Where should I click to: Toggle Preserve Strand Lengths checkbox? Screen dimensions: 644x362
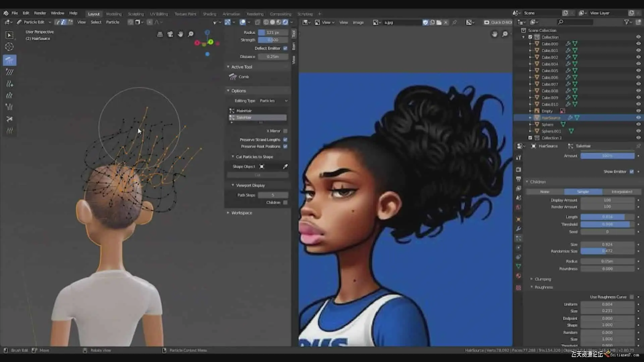pos(285,140)
